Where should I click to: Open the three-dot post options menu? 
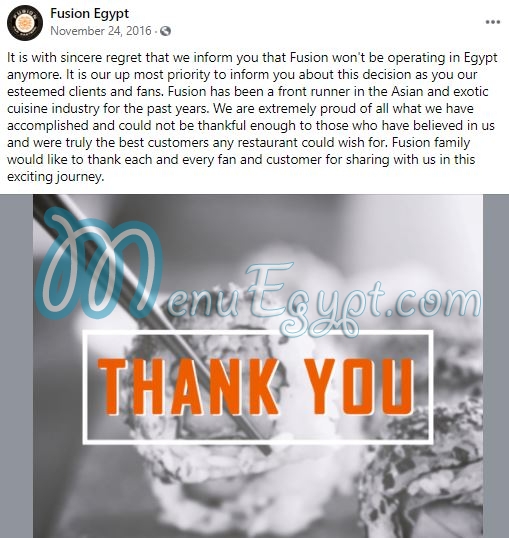(x=493, y=22)
